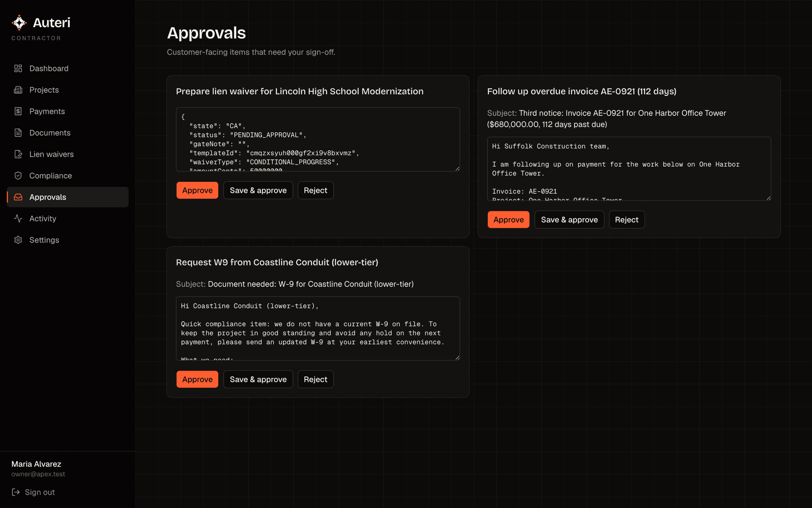Navigate to Documents
The width and height of the screenshot is (812, 508).
68,133
